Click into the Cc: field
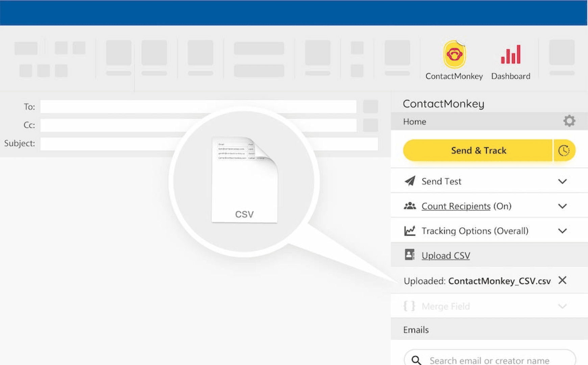The height and width of the screenshot is (365, 588). coord(198,125)
